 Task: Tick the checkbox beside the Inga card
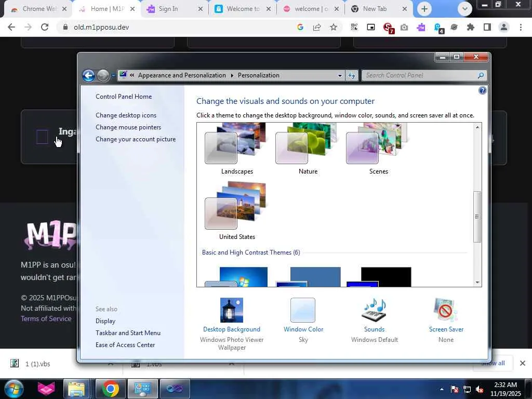[42, 137]
